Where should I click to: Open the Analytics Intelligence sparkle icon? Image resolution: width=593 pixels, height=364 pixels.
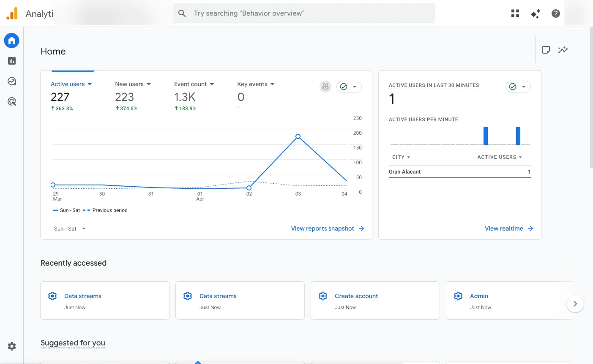535,13
